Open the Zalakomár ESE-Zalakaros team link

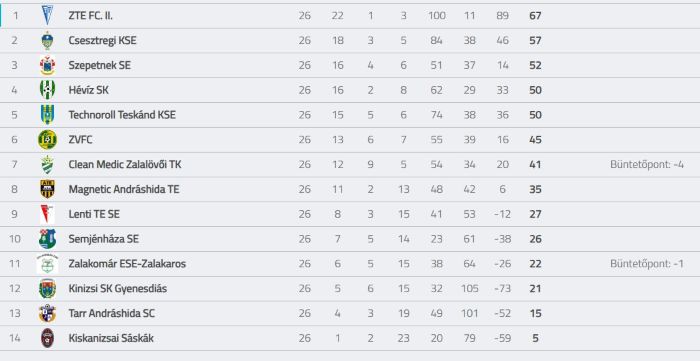(x=127, y=264)
